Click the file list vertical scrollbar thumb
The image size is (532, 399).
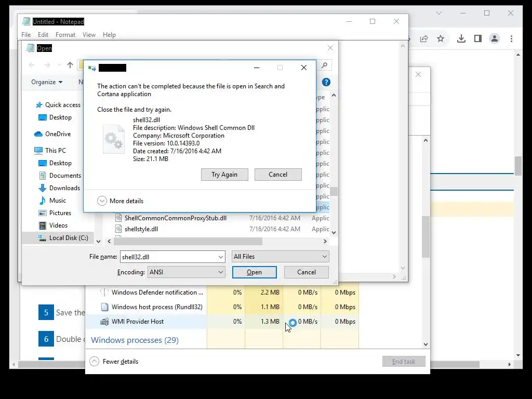point(334,192)
